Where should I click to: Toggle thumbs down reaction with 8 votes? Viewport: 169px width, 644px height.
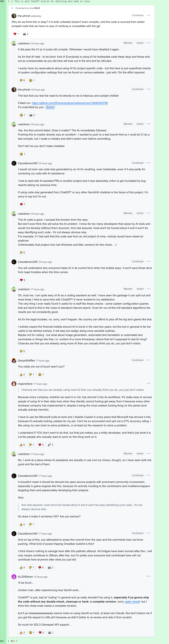pyautogui.click(x=22, y=80)
